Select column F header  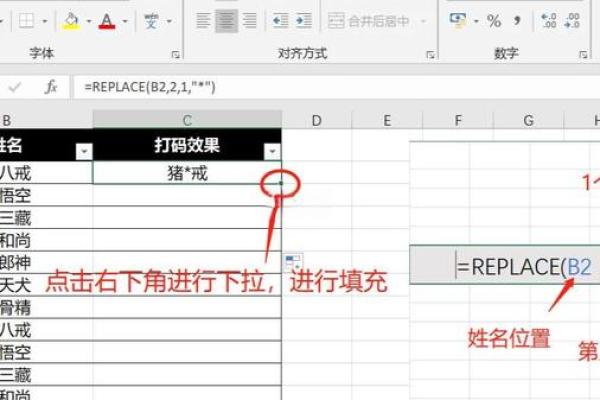tap(458, 121)
